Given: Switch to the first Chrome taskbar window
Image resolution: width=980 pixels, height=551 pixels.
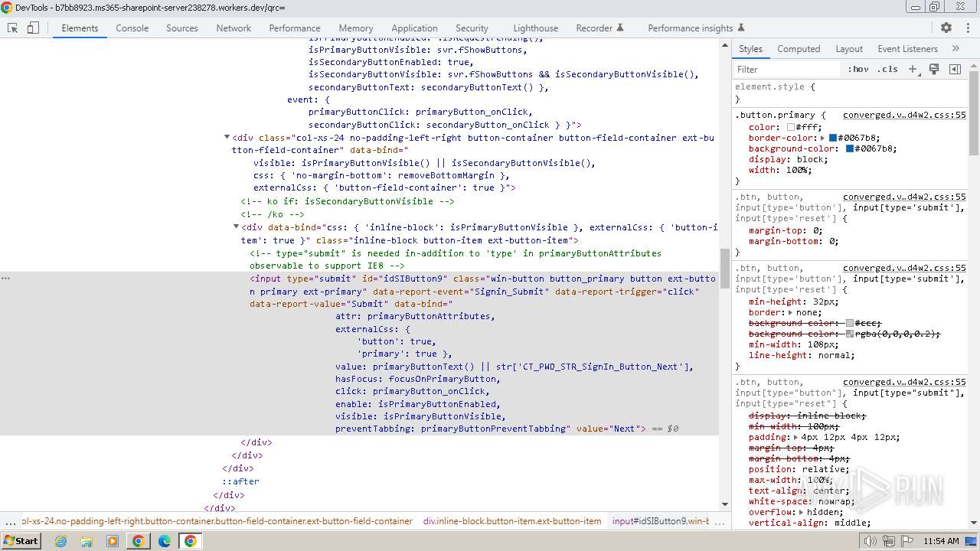Looking at the screenshot, I should pos(138,541).
